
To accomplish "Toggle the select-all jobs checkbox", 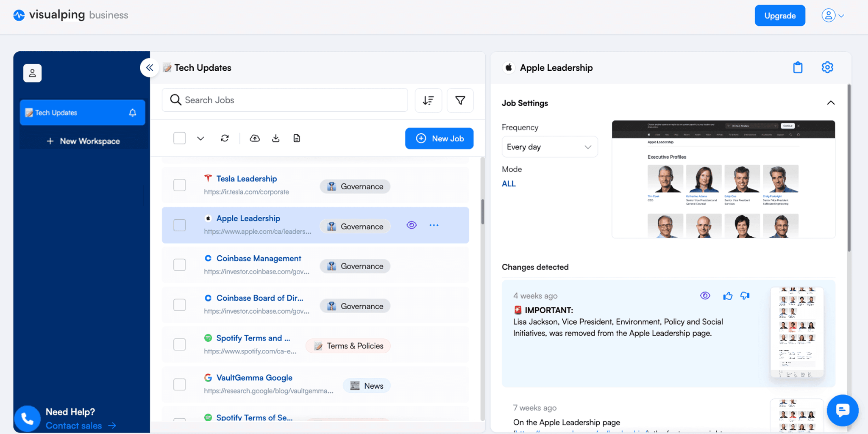I will [179, 138].
